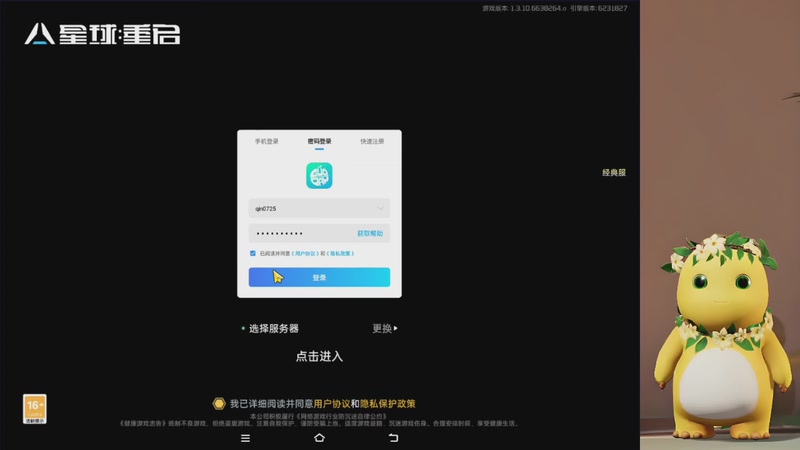This screenshot has width=800, height=450.
Task: Click the 星球:重启 game logo
Action: (x=103, y=34)
